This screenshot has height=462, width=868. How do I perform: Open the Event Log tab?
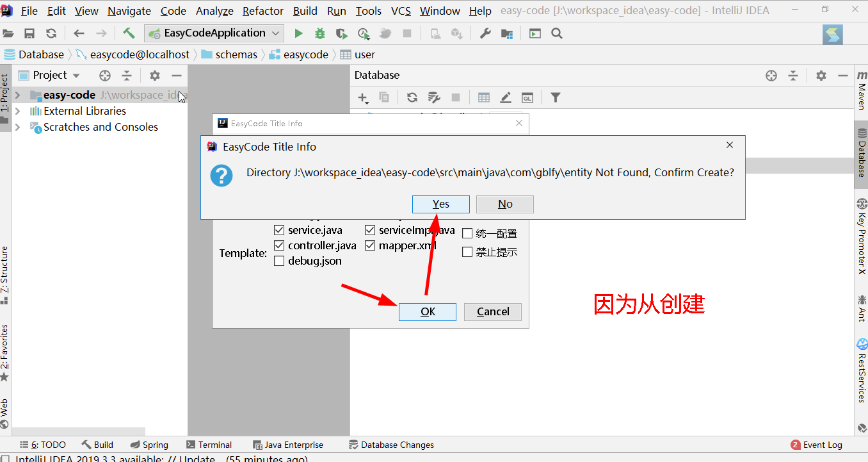point(817,445)
